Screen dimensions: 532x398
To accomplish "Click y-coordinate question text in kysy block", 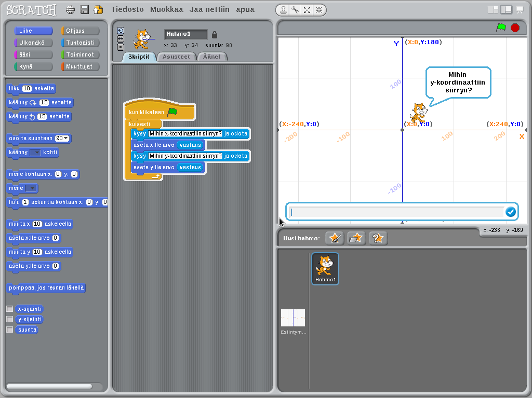I will 185,156.
